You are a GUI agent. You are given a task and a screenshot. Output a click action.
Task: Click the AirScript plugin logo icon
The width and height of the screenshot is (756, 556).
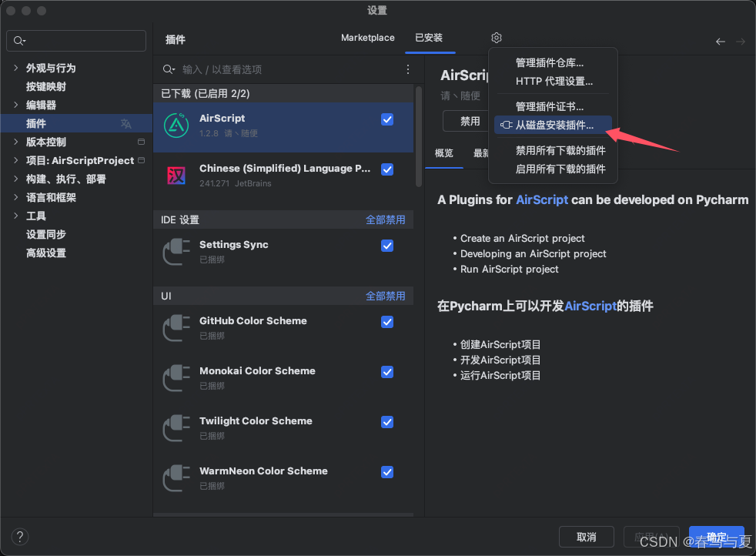176,126
